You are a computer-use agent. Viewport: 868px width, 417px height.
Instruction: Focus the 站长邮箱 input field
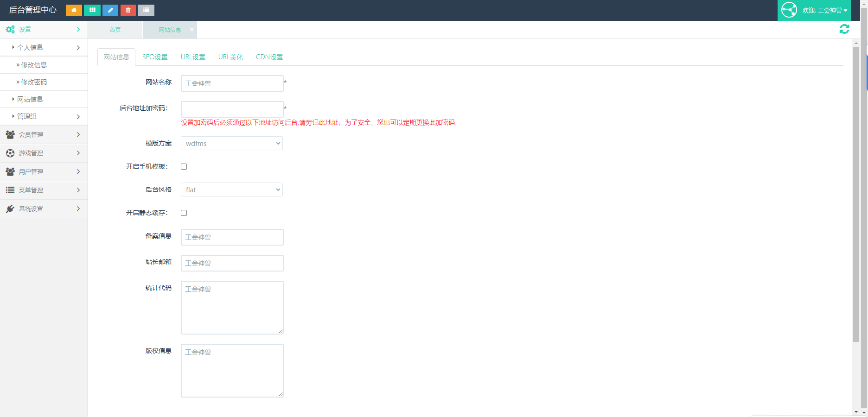coord(232,263)
